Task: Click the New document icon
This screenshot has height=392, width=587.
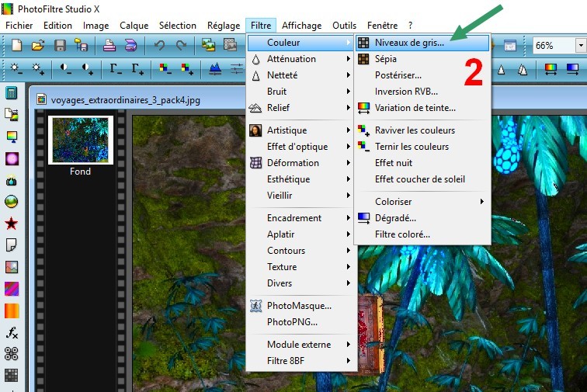Action: (x=17, y=45)
